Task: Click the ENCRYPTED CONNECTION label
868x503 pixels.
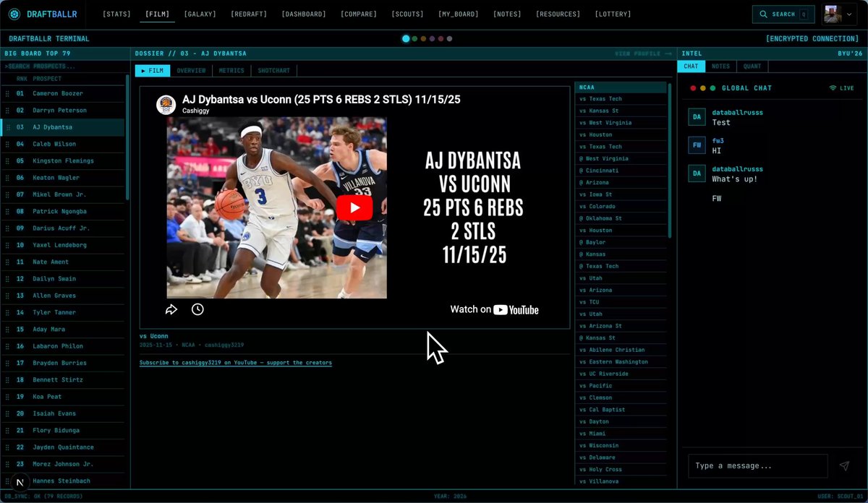Action: pos(812,39)
